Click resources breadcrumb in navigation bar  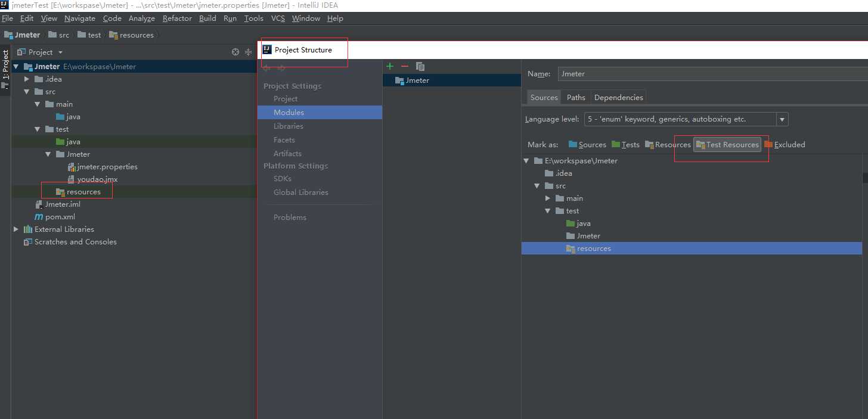tap(131, 35)
